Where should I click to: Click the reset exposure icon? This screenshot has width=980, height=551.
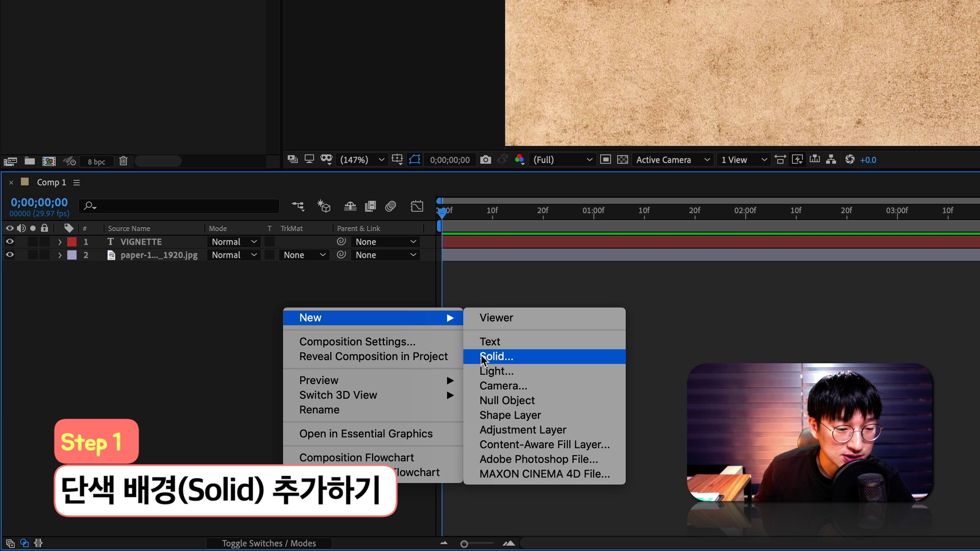[x=849, y=160]
